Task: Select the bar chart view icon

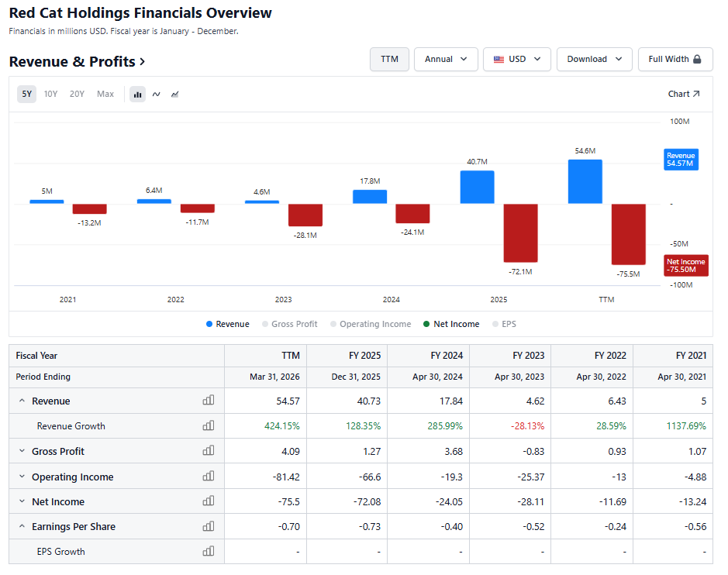Action: [x=137, y=95]
